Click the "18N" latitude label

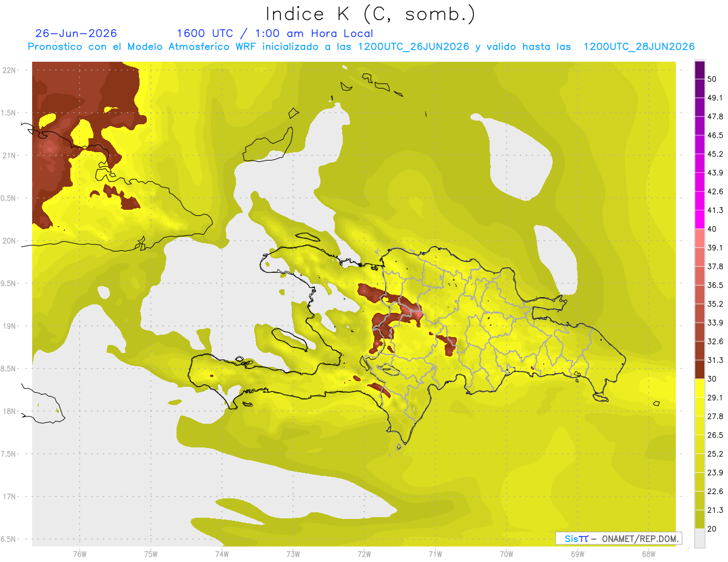[x=9, y=411]
